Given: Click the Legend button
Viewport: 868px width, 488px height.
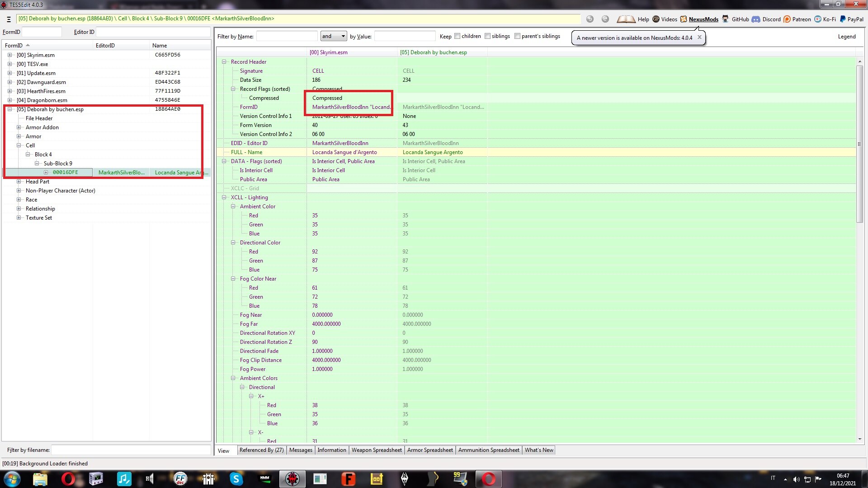Looking at the screenshot, I should [846, 37].
